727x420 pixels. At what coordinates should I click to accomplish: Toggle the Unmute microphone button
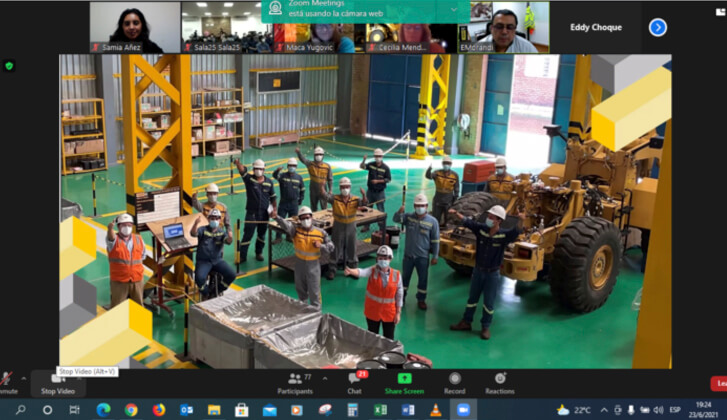coord(8,382)
